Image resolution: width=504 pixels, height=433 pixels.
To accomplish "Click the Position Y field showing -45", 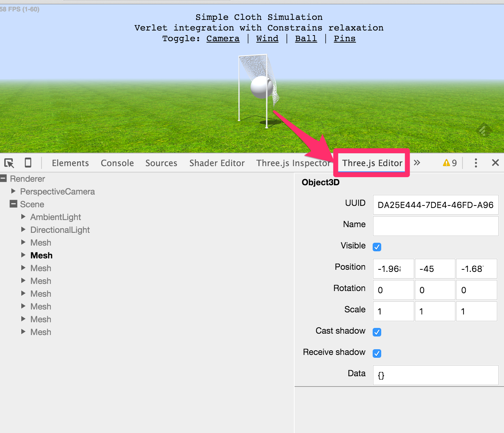I will [435, 269].
